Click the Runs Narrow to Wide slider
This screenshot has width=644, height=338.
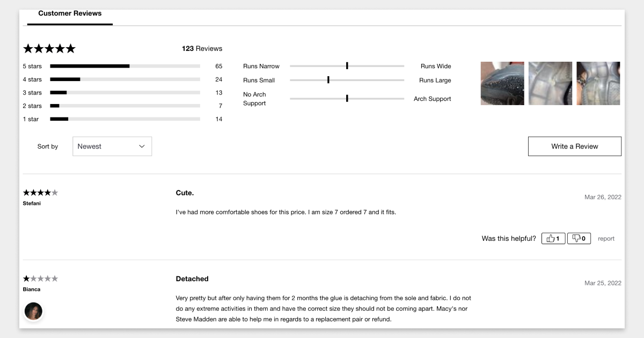(347, 66)
